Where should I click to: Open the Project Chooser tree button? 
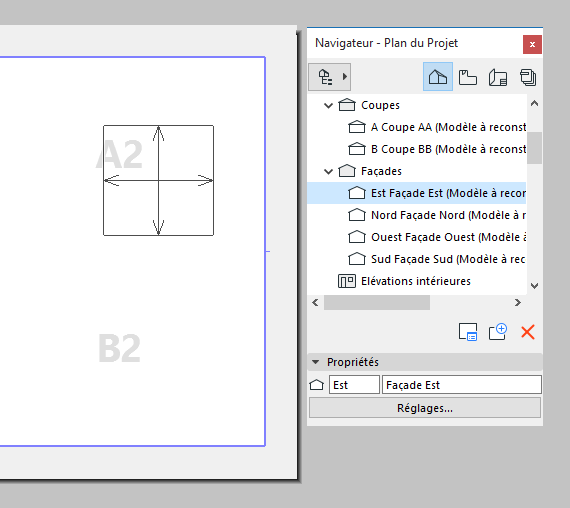(329, 77)
